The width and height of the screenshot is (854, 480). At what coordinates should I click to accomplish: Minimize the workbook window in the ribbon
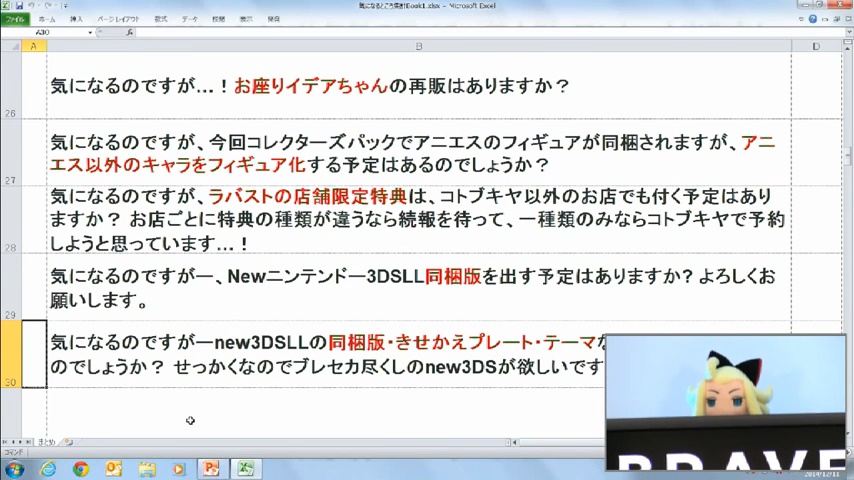point(825,19)
